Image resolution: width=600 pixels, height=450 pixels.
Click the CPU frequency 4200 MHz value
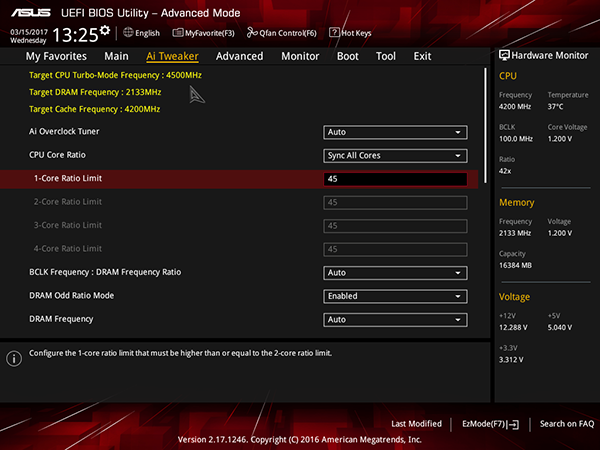pyautogui.click(x=515, y=107)
